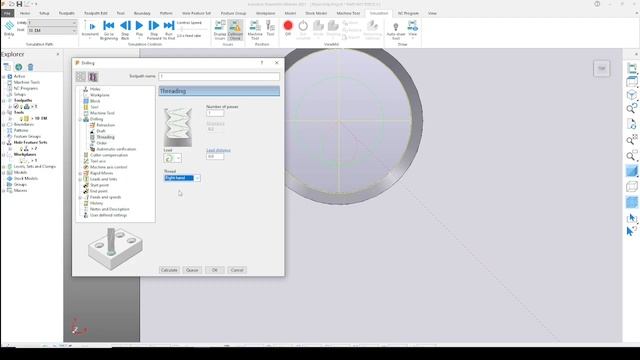This screenshot has height=360, width=640.
Task: Click the ISO view cube button in viewport
Action: pyautogui.click(x=602, y=69)
